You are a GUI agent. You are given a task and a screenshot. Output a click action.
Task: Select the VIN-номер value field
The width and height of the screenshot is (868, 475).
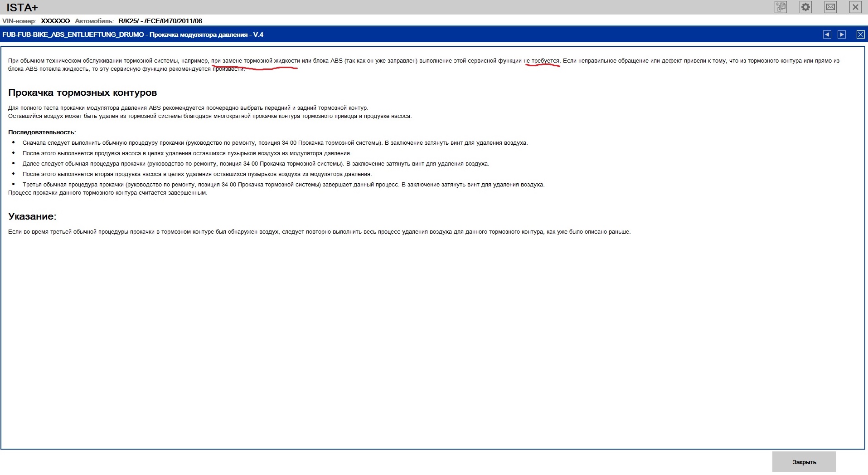click(55, 21)
